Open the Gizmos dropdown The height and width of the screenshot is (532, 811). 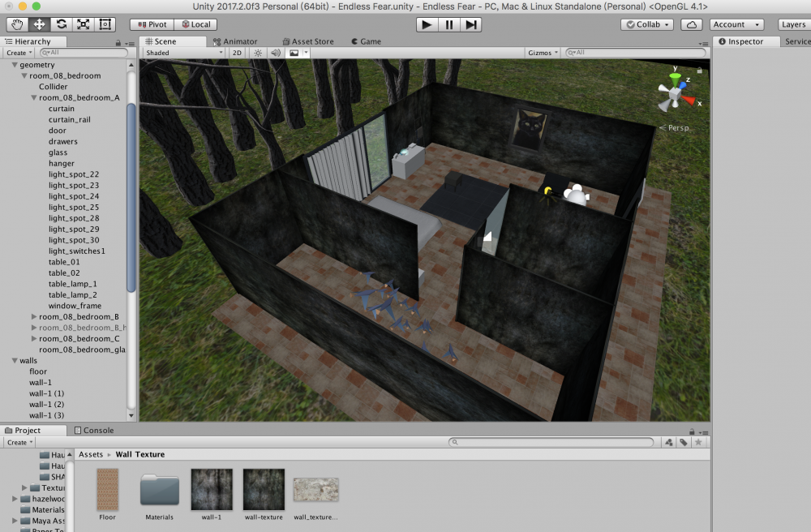point(543,53)
